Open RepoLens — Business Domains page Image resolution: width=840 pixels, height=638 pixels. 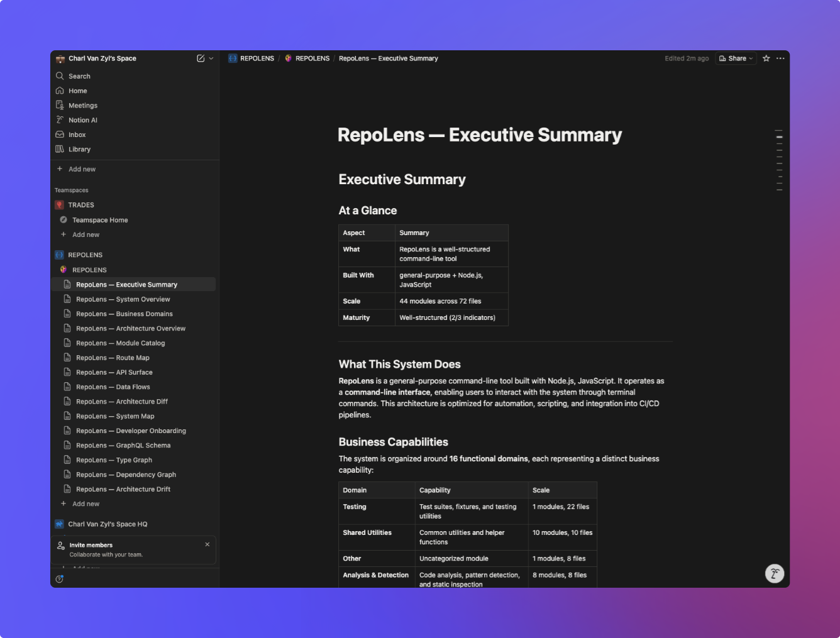135,314
